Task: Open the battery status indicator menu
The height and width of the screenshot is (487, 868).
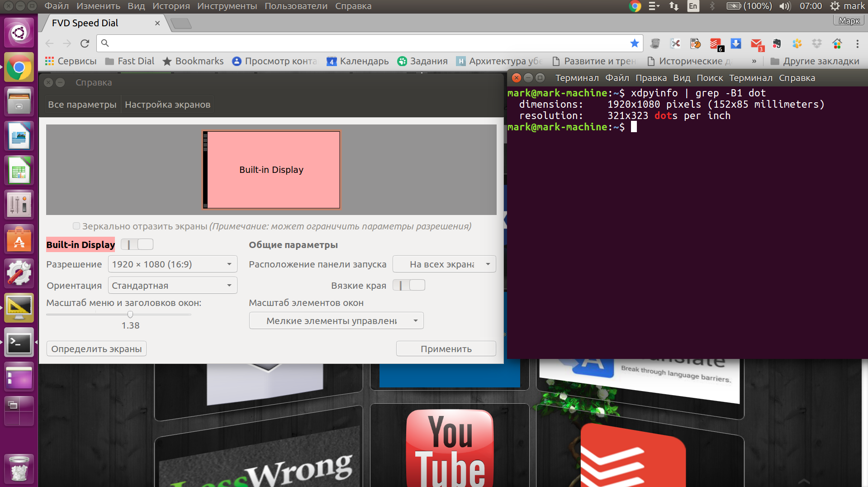Action: (749, 6)
